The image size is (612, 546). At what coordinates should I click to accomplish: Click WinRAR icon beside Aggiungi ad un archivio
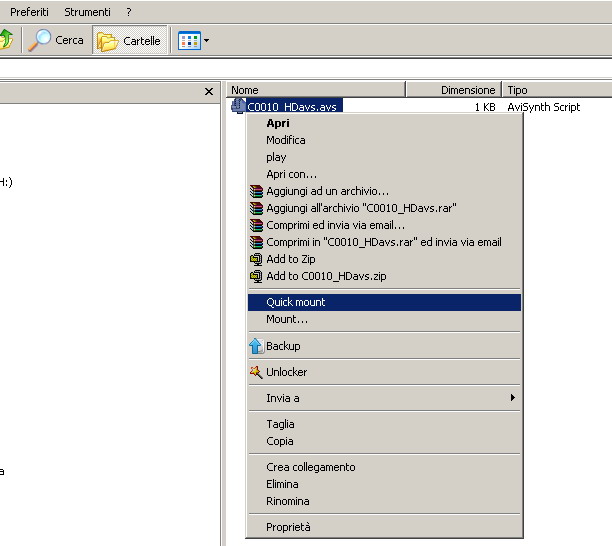tap(256, 191)
